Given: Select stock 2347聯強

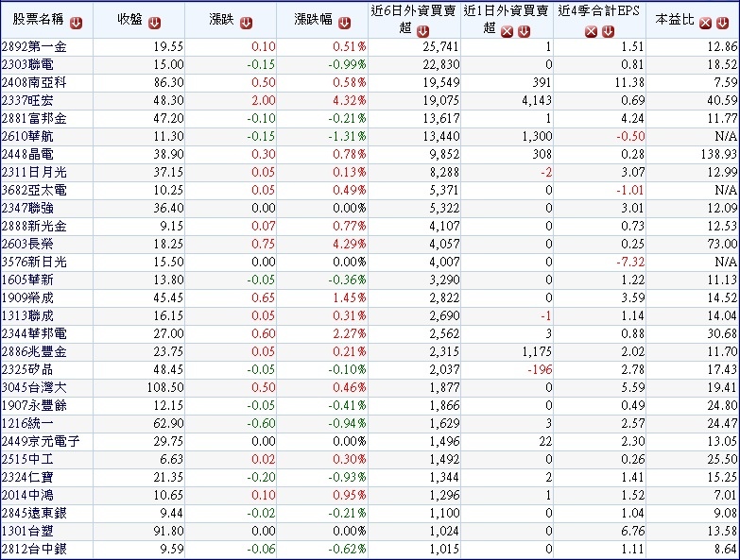Looking at the screenshot, I should (27, 208).
